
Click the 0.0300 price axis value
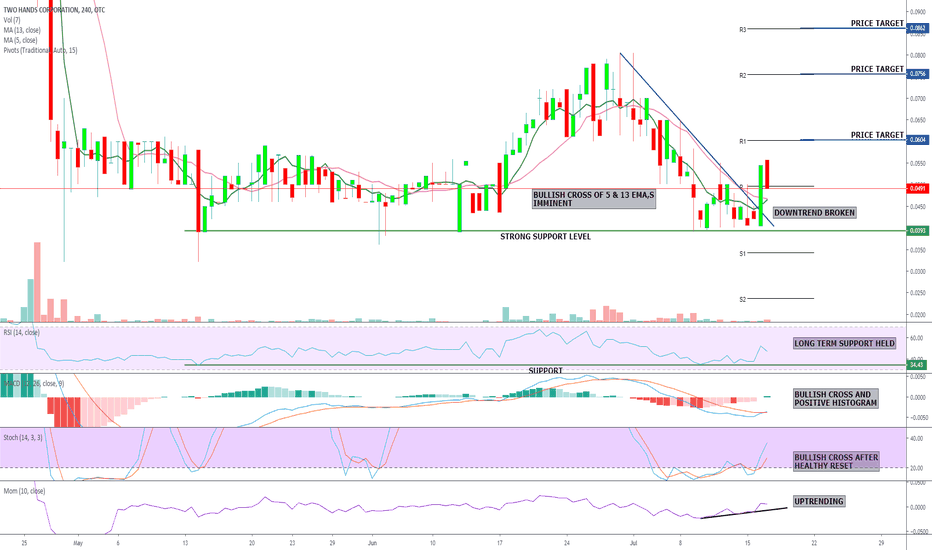(918, 272)
